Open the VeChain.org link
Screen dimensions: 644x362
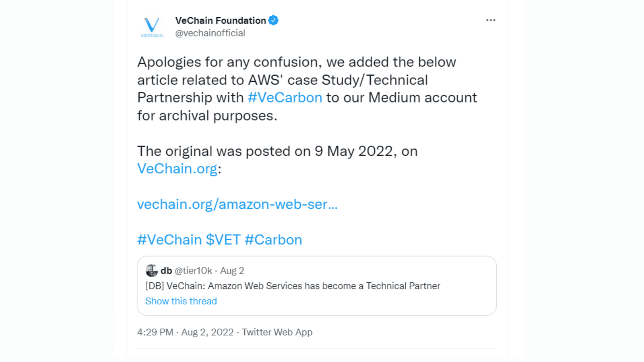(x=176, y=168)
